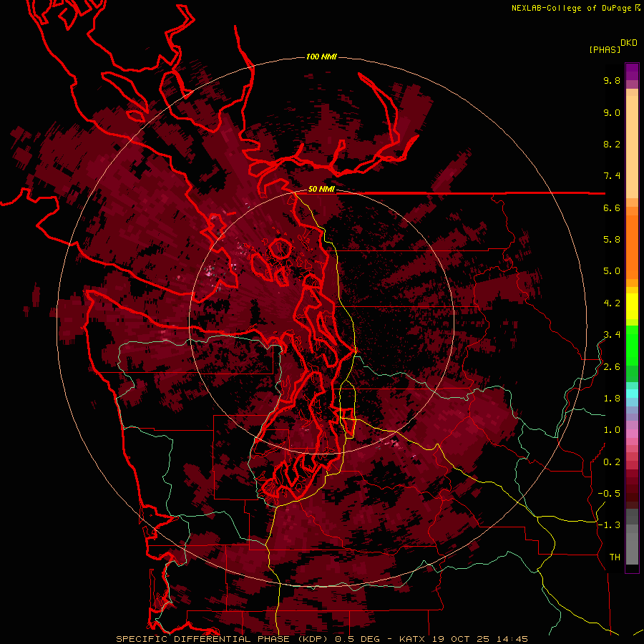Click the 9.8 scale value
Viewport: 644px width, 644px height.
[612, 81]
